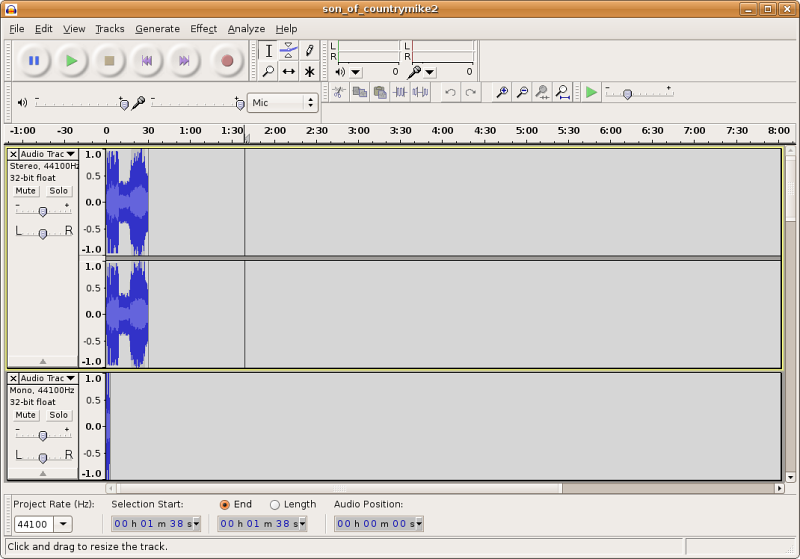Collapse the mono track with triangle
Image resolution: width=800 pixels, height=559 pixels.
tap(43, 473)
